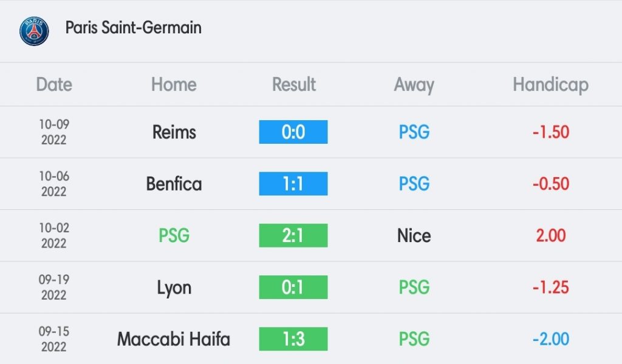Open the Reims vs PSG 0:0 result badge
Screen dimensions: 622x364
click(x=293, y=132)
